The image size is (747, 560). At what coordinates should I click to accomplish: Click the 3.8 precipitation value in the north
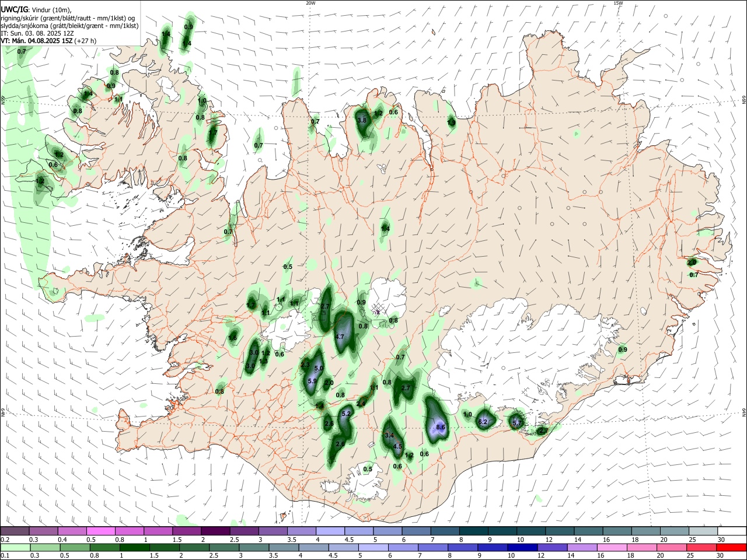(x=361, y=120)
